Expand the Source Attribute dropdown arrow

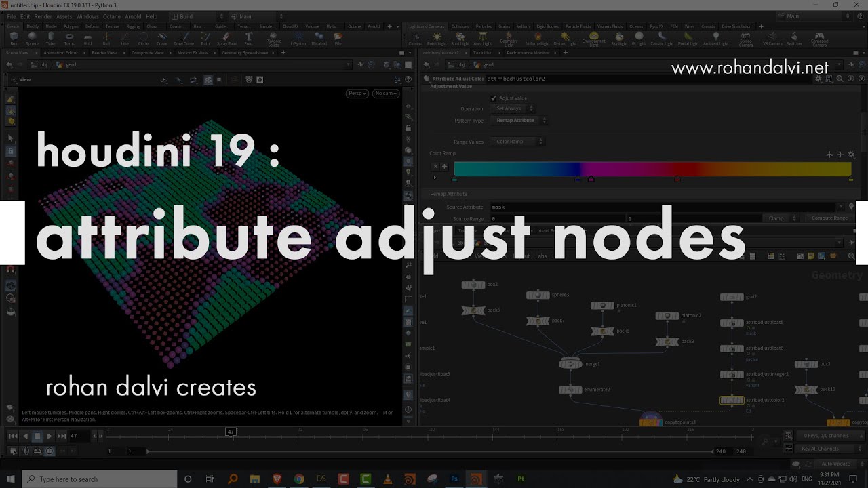click(x=842, y=207)
